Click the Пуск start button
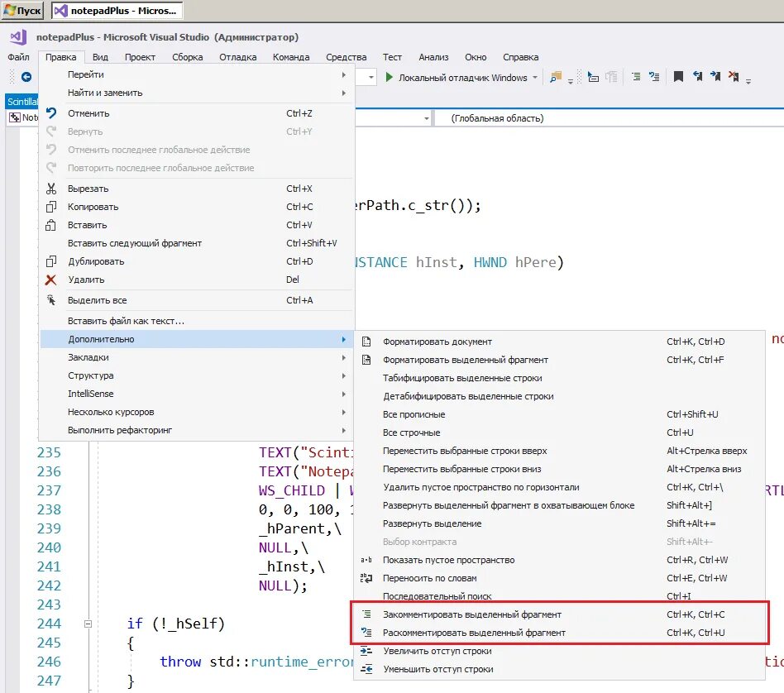This screenshot has height=693, width=784. tap(22, 11)
